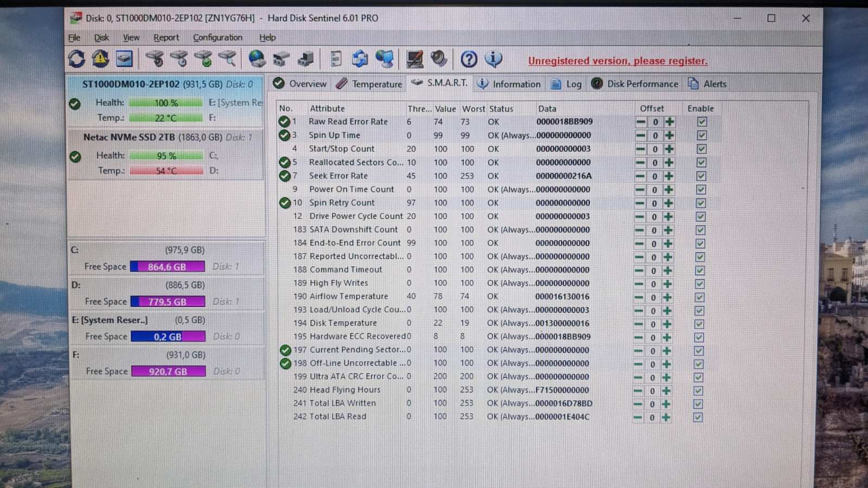Toggle Enable checkbox for Command Timeout row
Viewport: 868px width, 488px height.
(700, 271)
